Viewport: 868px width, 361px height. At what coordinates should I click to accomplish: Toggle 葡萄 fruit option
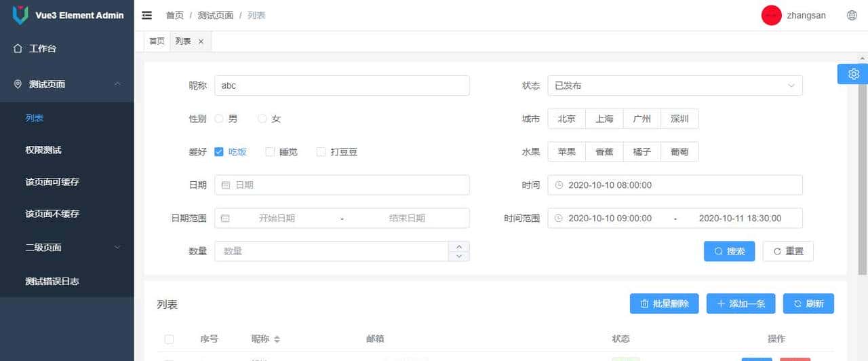[x=679, y=152]
